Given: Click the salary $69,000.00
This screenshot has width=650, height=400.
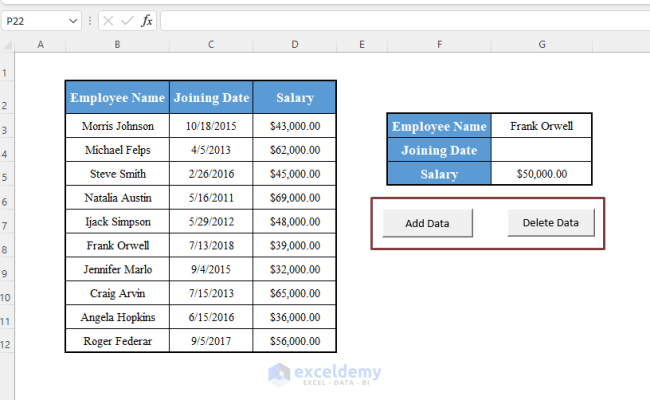Looking at the screenshot, I should coord(295,198).
